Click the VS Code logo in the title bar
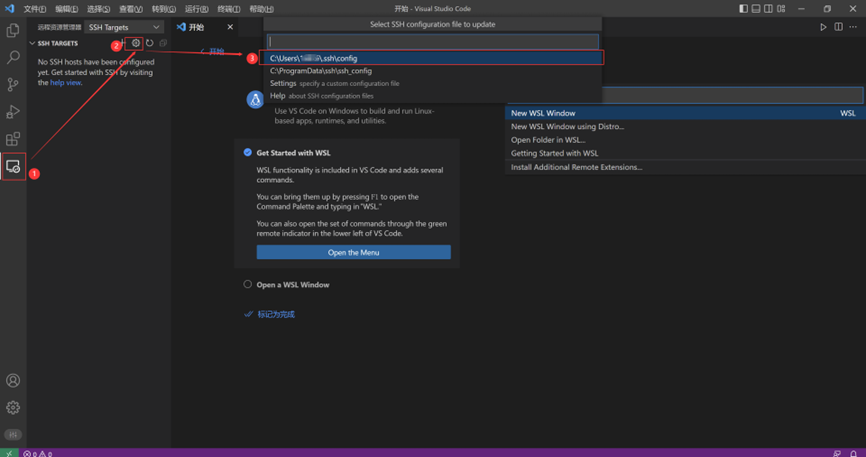The width and height of the screenshot is (866, 457). point(9,8)
